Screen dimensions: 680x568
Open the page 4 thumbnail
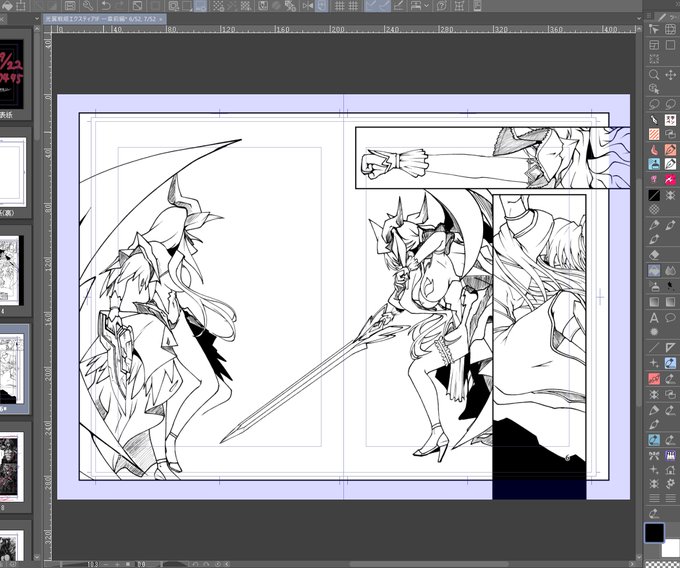coord(10,270)
